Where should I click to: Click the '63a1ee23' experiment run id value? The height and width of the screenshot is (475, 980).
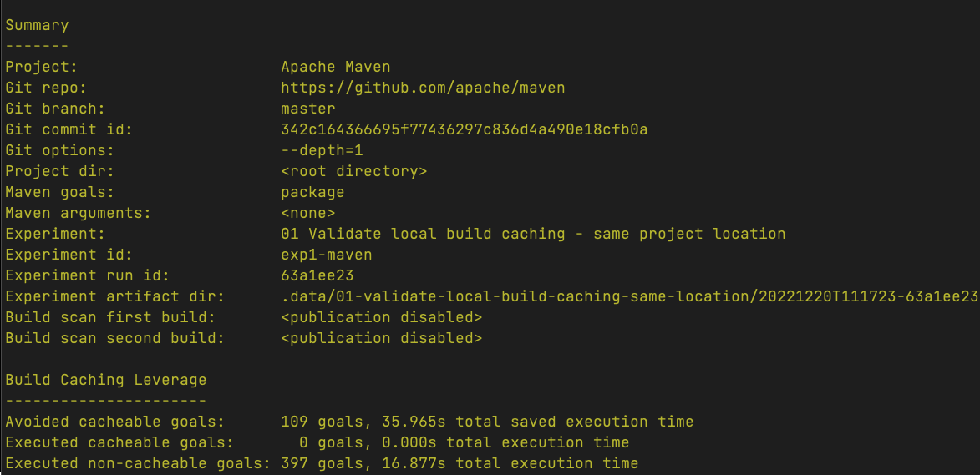(317, 275)
